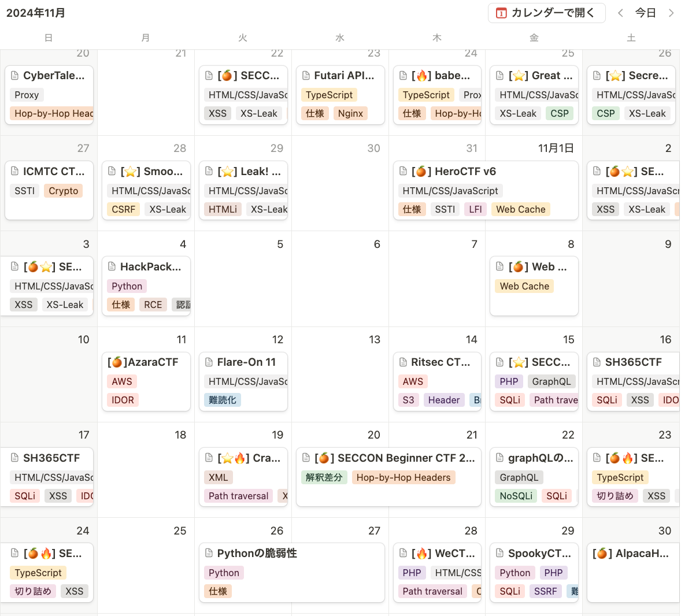Click the GraphQL tag on the Nov 15 SECC... card
This screenshot has width=681, height=616.
tap(552, 381)
